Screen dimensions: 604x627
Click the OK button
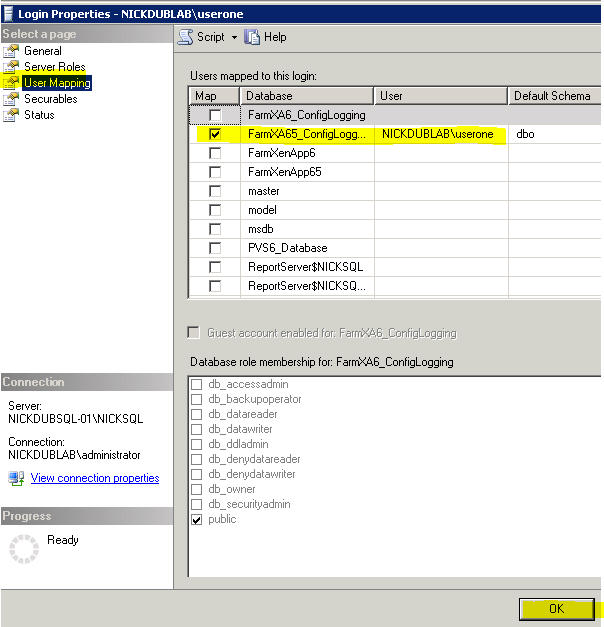pos(556,609)
